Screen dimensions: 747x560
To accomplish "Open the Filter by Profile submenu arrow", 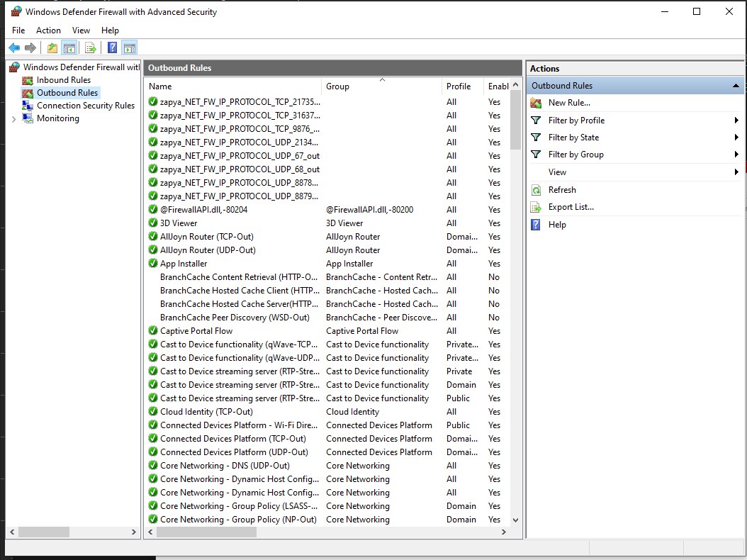I will pyautogui.click(x=736, y=120).
